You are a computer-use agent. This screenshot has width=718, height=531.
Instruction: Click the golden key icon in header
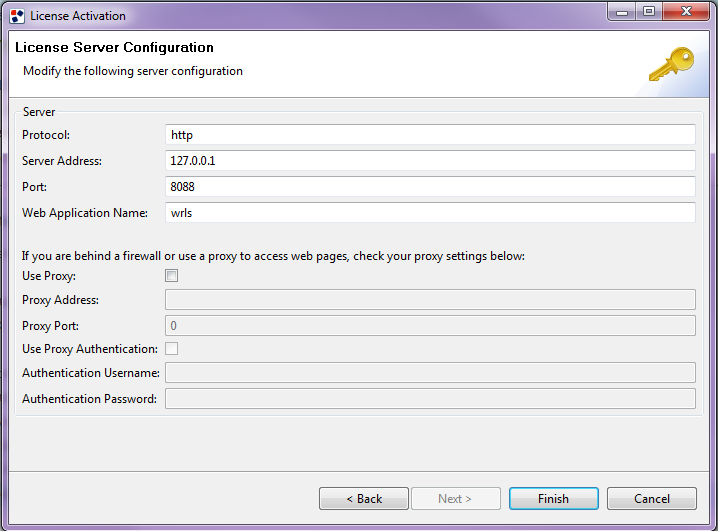point(671,64)
